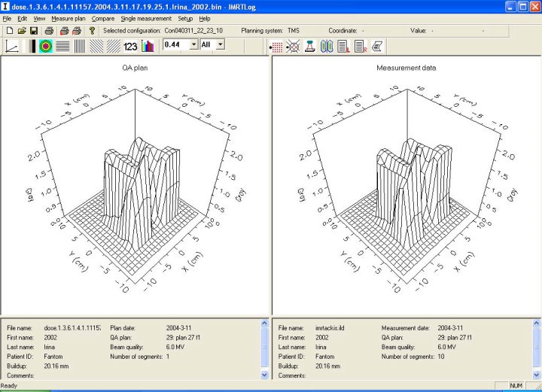Click the black printer icon
This screenshot has width=542, height=392.
point(49,31)
